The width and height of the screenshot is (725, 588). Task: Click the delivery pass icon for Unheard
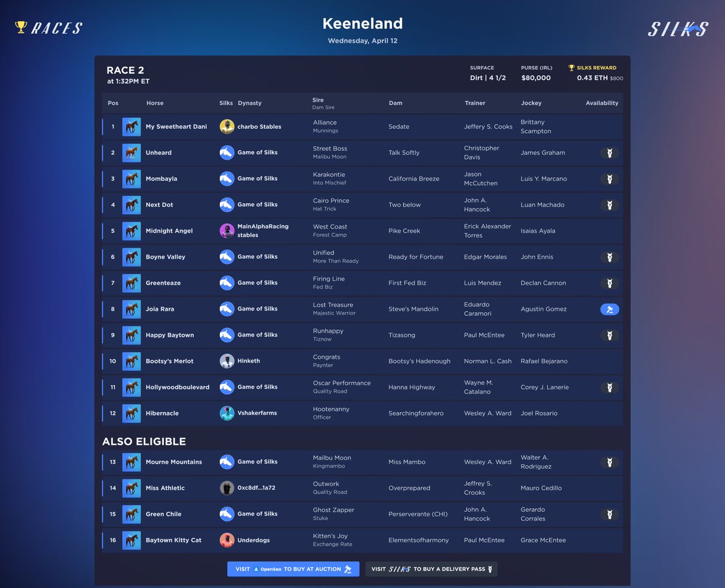610,153
